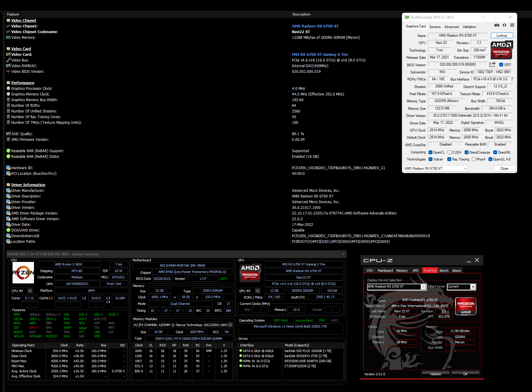The image size is (532, 392).
Task: Click the BIOS Version field in GPU-Z
Action: click(458, 64)
